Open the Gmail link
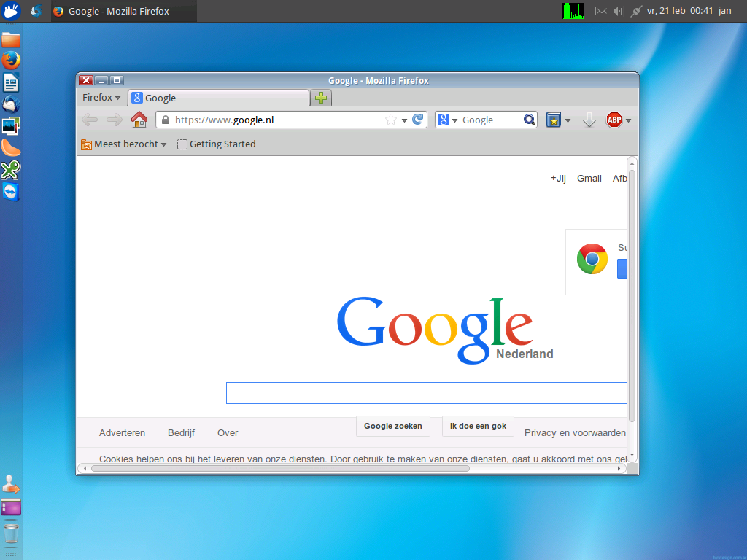The width and height of the screenshot is (747, 560). pyautogui.click(x=589, y=179)
